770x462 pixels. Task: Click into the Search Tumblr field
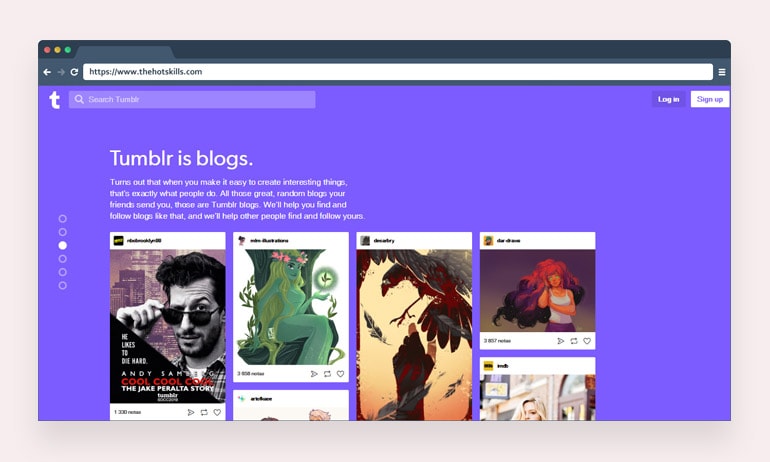click(192, 99)
